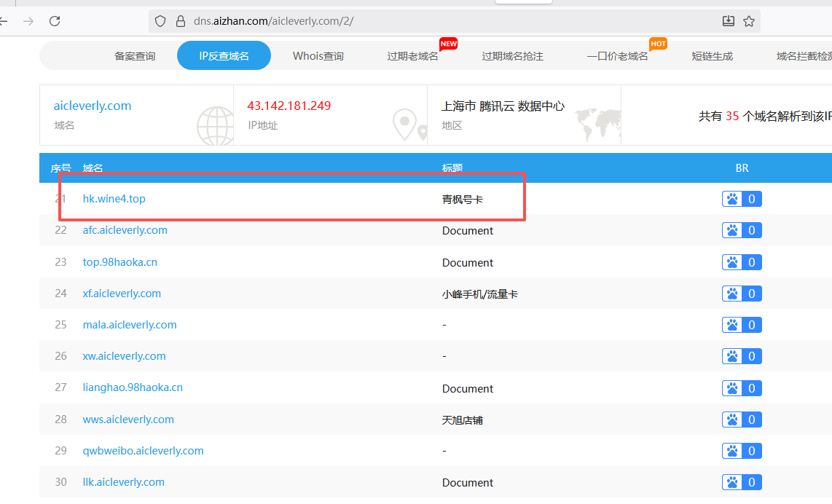Open top.98haoka.cn link
The image size is (832, 504).
(120, 262)
